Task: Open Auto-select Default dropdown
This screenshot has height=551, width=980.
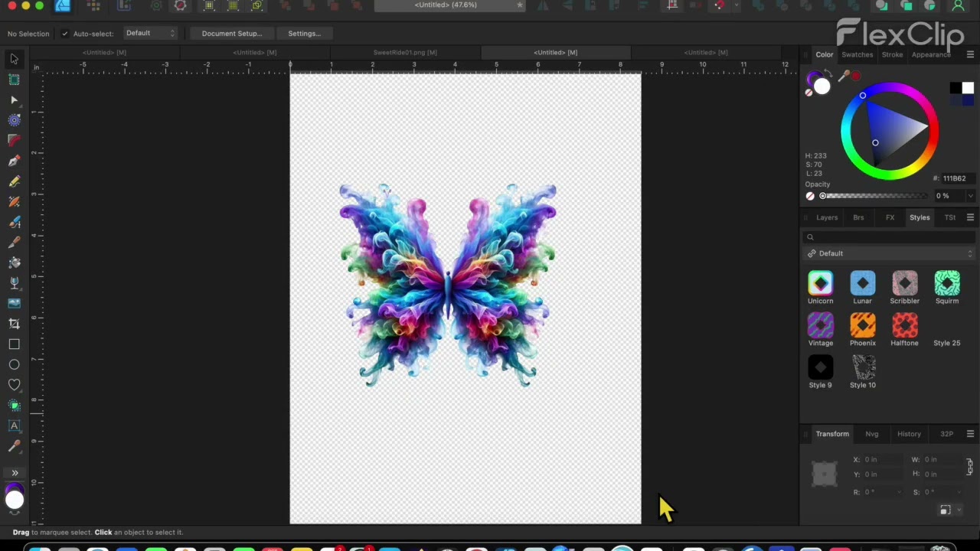Action: point(150,33)
